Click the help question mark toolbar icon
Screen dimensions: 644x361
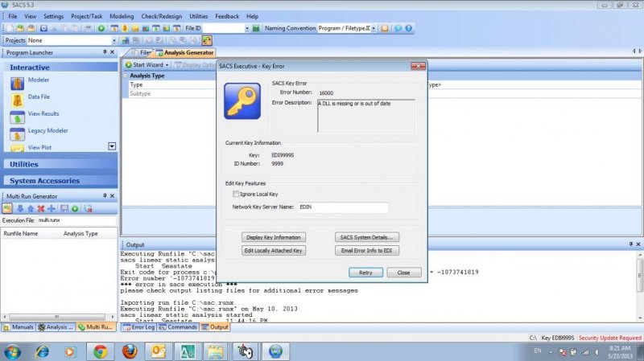(x=409, y=28)
